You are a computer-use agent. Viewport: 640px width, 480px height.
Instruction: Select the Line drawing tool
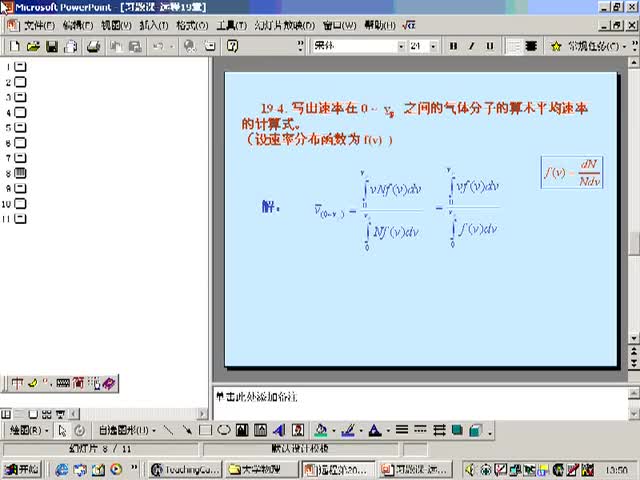coord(168,430)
